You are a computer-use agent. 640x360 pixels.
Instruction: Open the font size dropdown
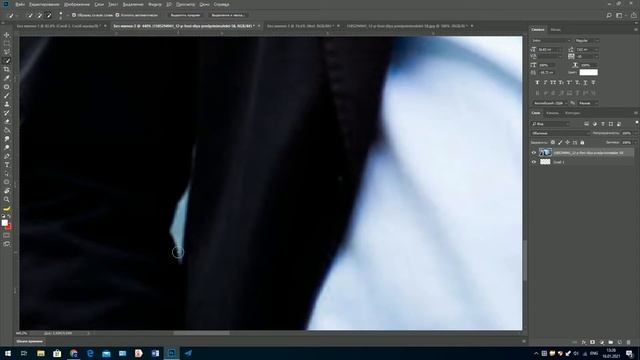point(550,49)
